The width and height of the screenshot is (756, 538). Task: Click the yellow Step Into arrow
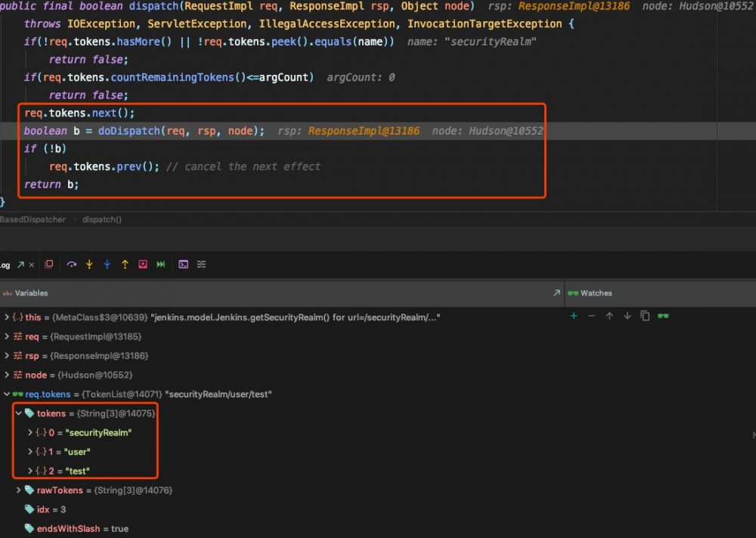[x=89, y=264]
